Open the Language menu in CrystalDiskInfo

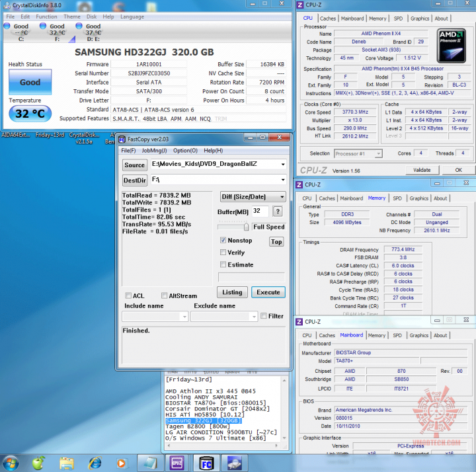click(132, 17)
